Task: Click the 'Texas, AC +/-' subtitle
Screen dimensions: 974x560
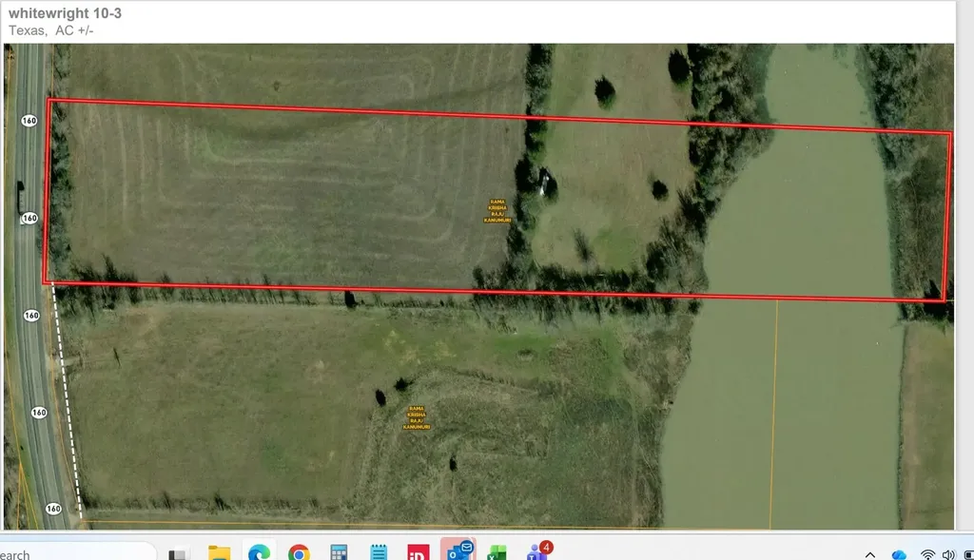Action: 51,30
